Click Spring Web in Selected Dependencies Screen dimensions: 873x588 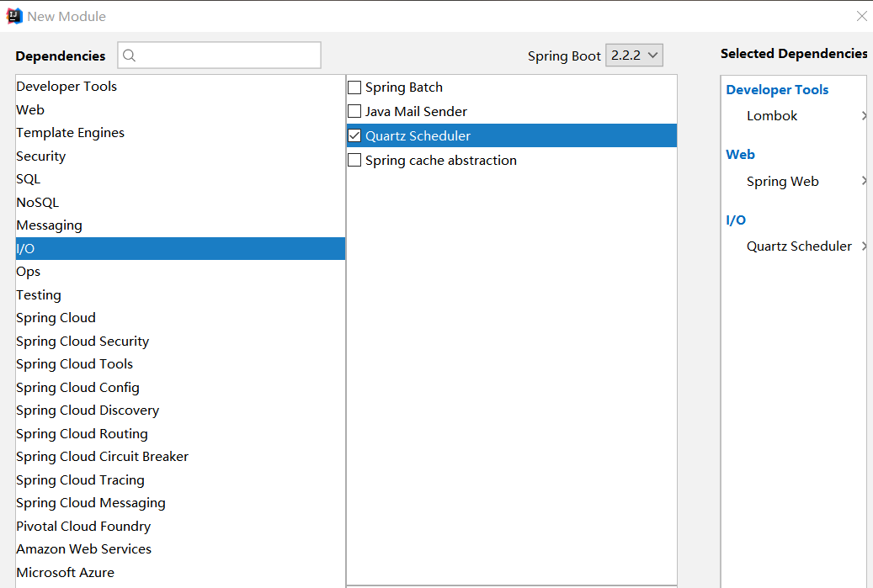(x=782, y=182)
